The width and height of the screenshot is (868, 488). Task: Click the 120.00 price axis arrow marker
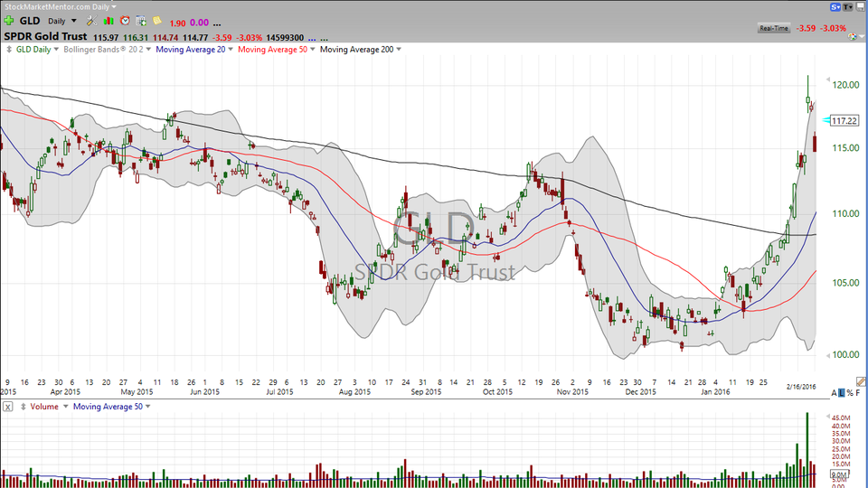pyautogui.click(x=828, y=80)
